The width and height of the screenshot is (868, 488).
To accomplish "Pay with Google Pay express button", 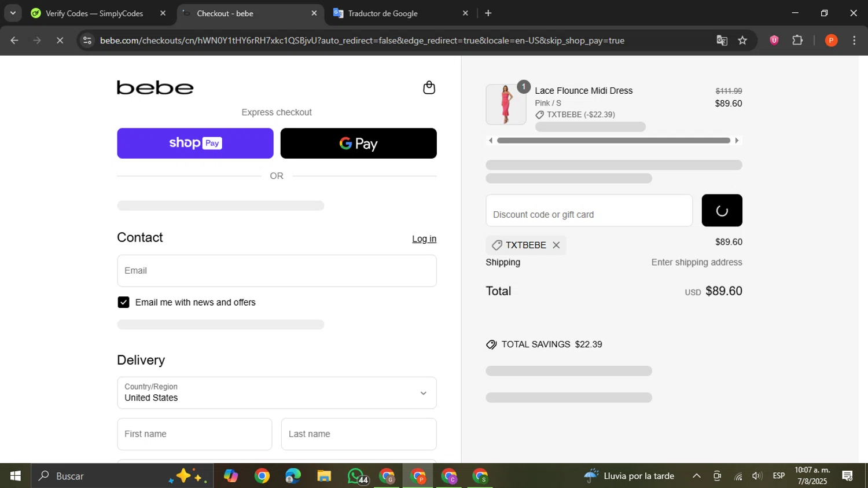I will click(x=359, y=143).
